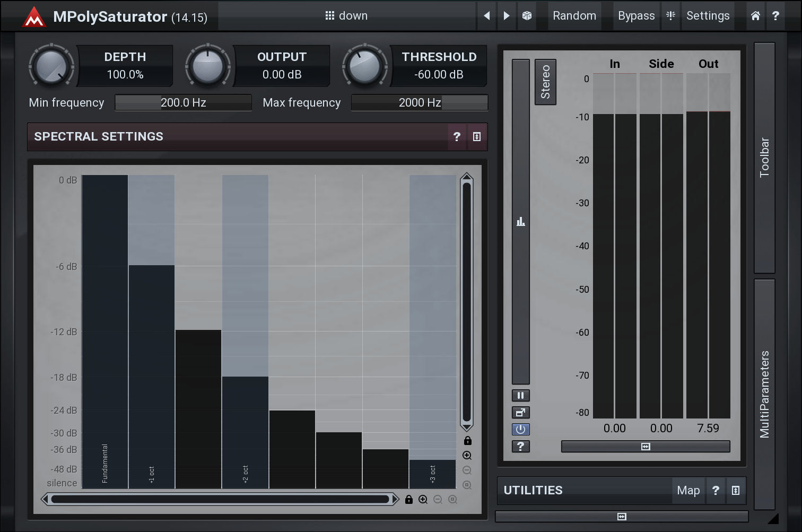Open the MultiParameters side tab
This screenshot has width=802, height=532.
pos(764,394)
